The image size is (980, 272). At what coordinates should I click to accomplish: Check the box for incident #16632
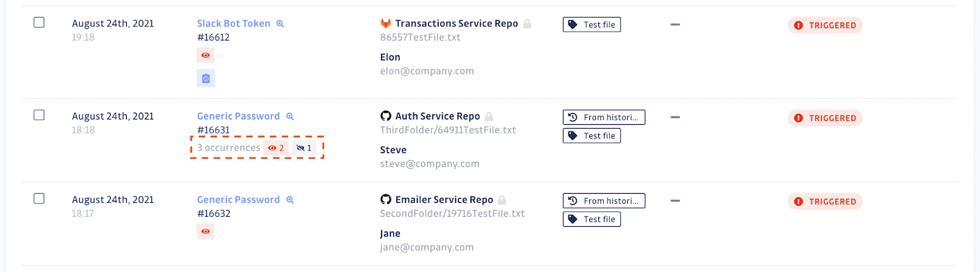(x=39, y=198)
